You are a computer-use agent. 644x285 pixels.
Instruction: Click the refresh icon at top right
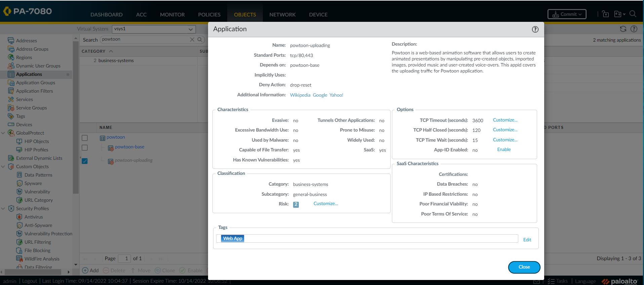click(x=623, y=29)
